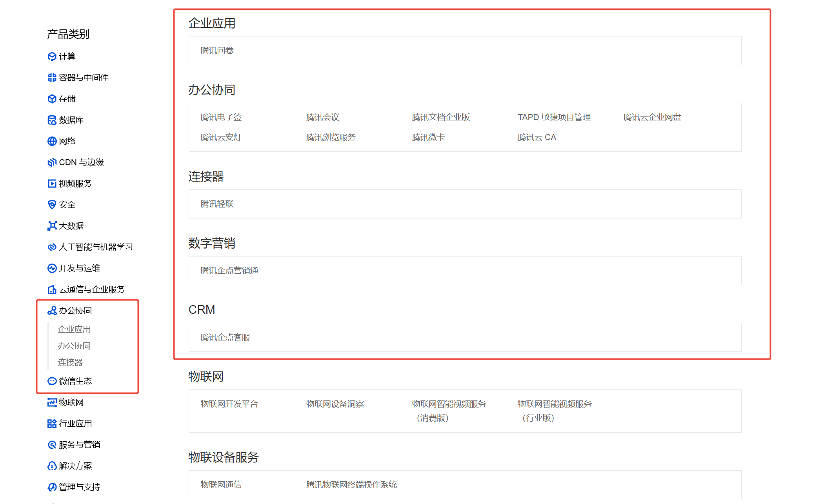The height and width of the screenshot is (504, 833).
Task: Click the 存储 cube icon
Action: click(x=52, y=99)
